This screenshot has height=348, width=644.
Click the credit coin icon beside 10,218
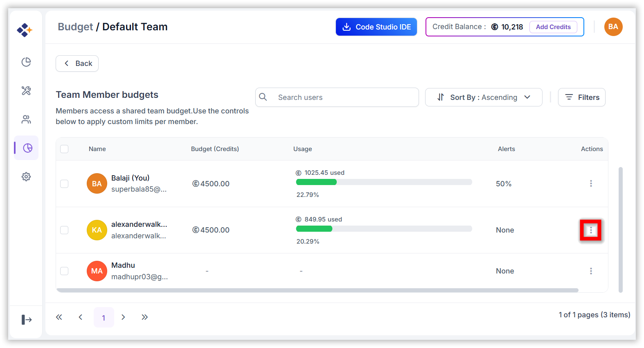(x=495, y=27)
